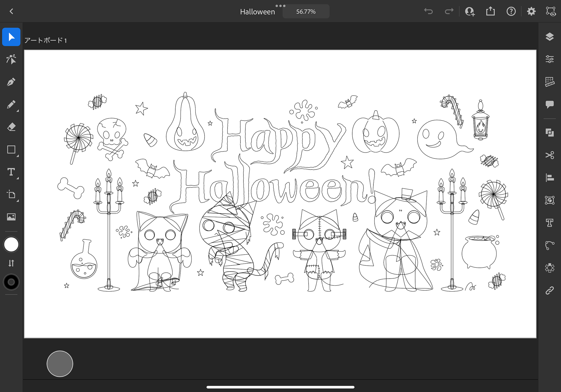Image resolution: width=561 pixels, height=392 pixels.
Task: Open the Align panel
Action: 549,177
